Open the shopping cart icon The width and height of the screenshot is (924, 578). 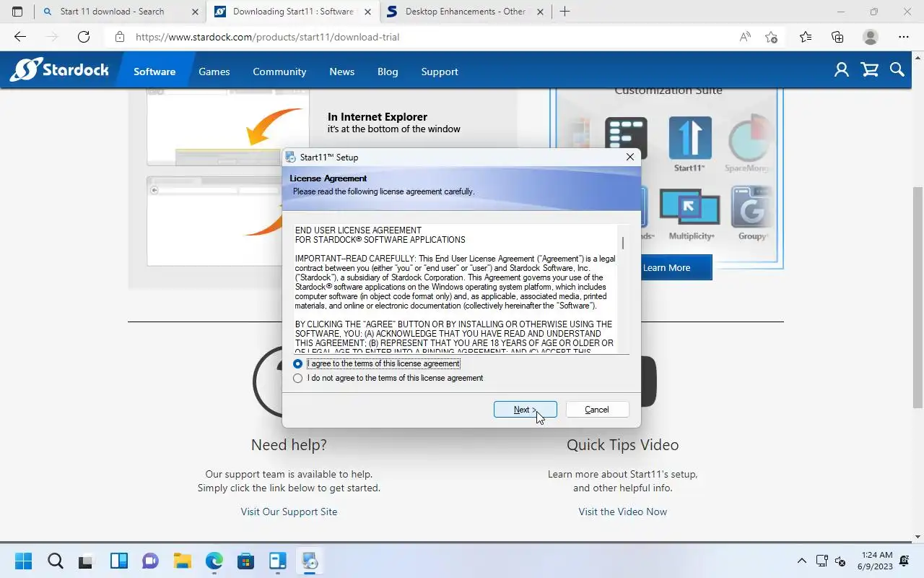click(870, 70)
